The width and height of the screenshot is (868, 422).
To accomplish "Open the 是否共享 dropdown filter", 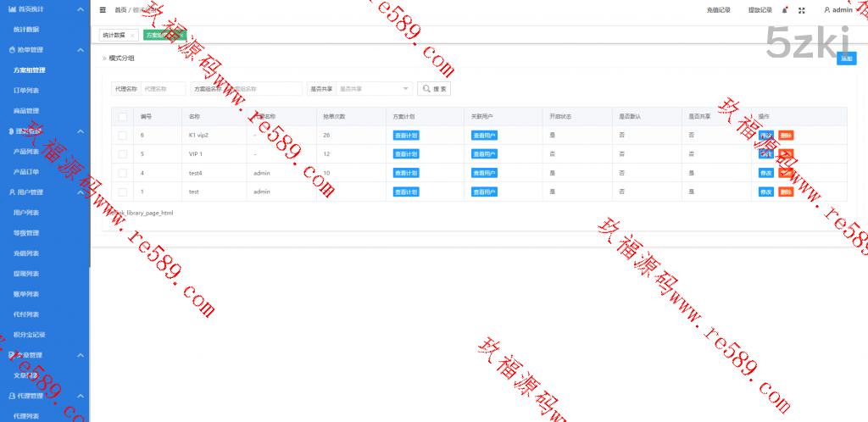I will [374, 88].
